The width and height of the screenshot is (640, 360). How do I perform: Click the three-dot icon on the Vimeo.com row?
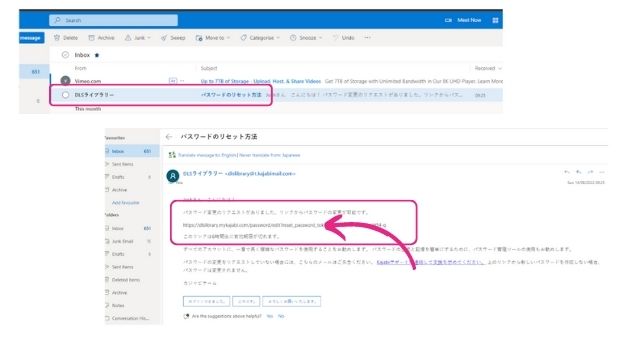tap(182, 81)
